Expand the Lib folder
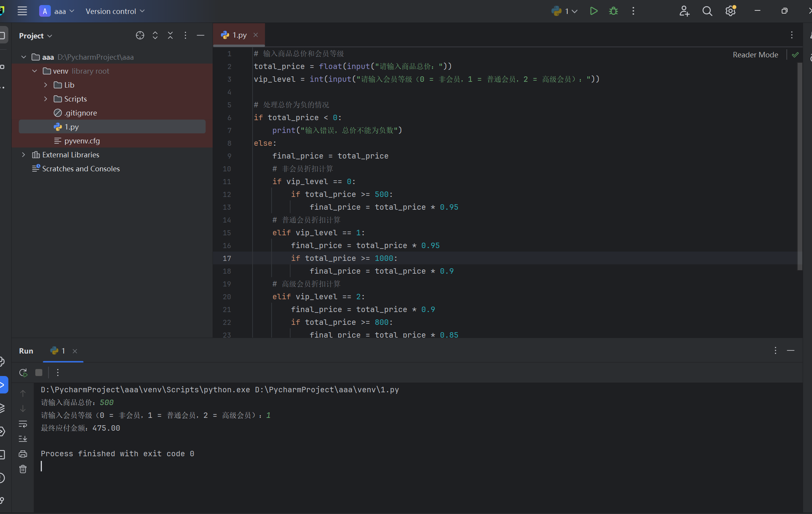 [46, 85]
